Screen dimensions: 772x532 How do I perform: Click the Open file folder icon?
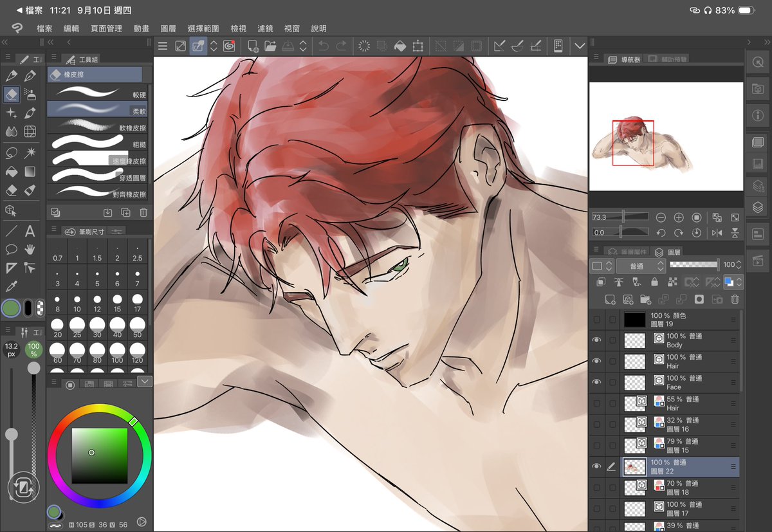pyautogui.click(x=270, y=46)
